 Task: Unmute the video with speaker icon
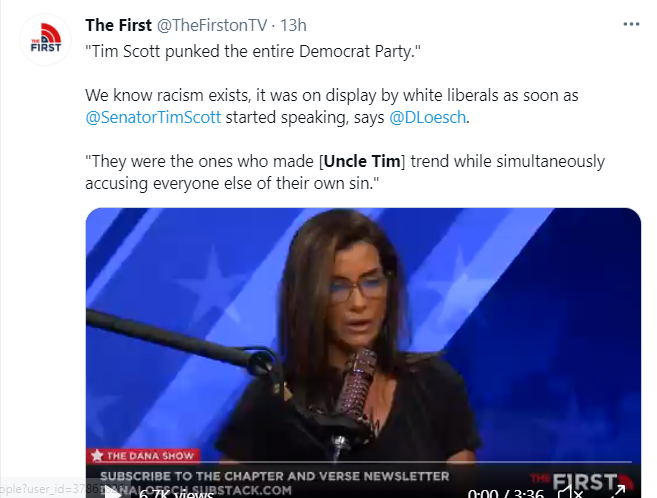tap(569, 493)
